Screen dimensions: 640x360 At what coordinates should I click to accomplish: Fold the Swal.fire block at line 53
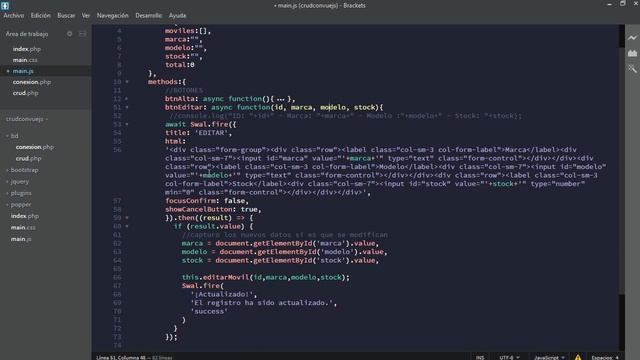[x=127, y=124]
